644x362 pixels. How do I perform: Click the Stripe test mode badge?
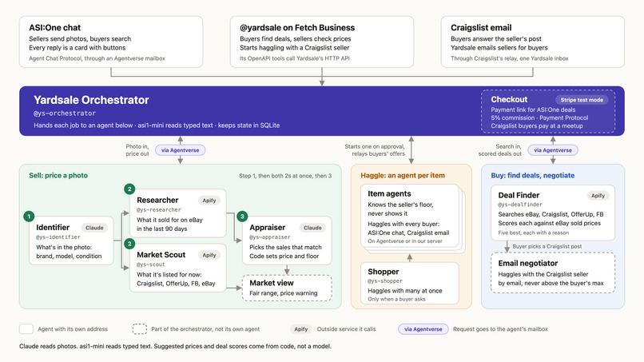coord(582,100)
